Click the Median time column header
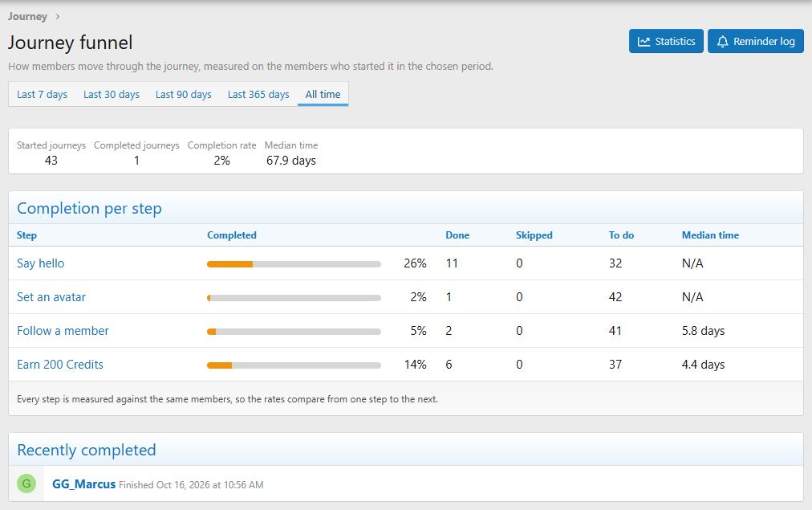This screenshot has width=812, height=510. point(710,235)
